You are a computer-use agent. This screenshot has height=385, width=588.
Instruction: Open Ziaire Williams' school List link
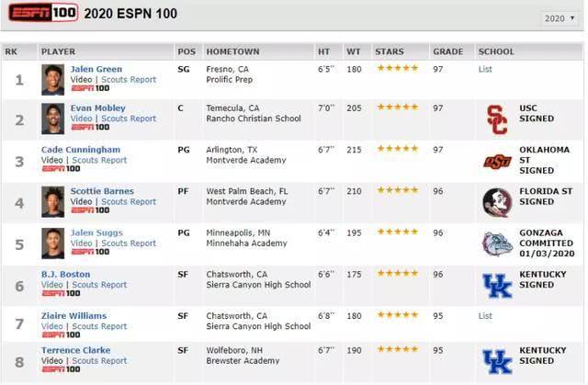click(x=485, y=316)
